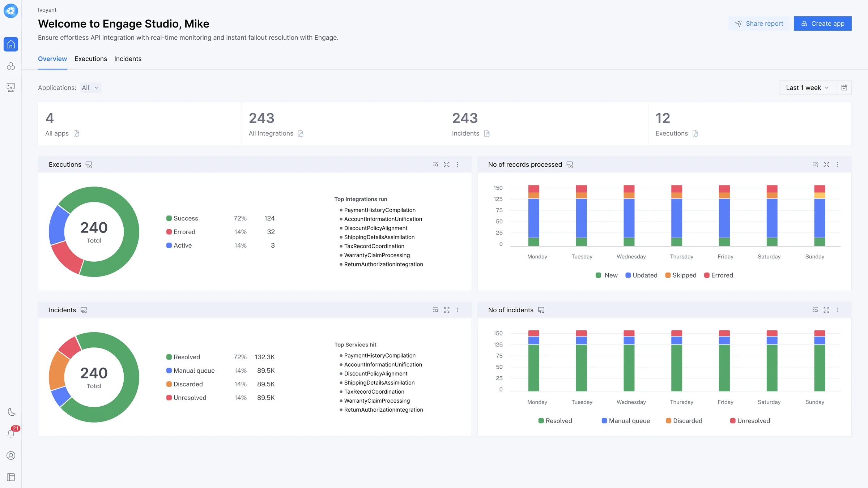Switch to the Incidents tab

click(128, 59)
